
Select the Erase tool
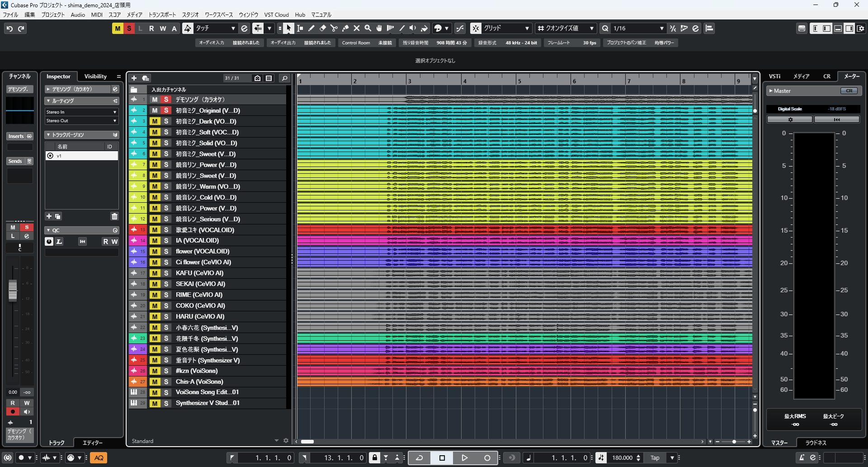click(x=323, y=28)
